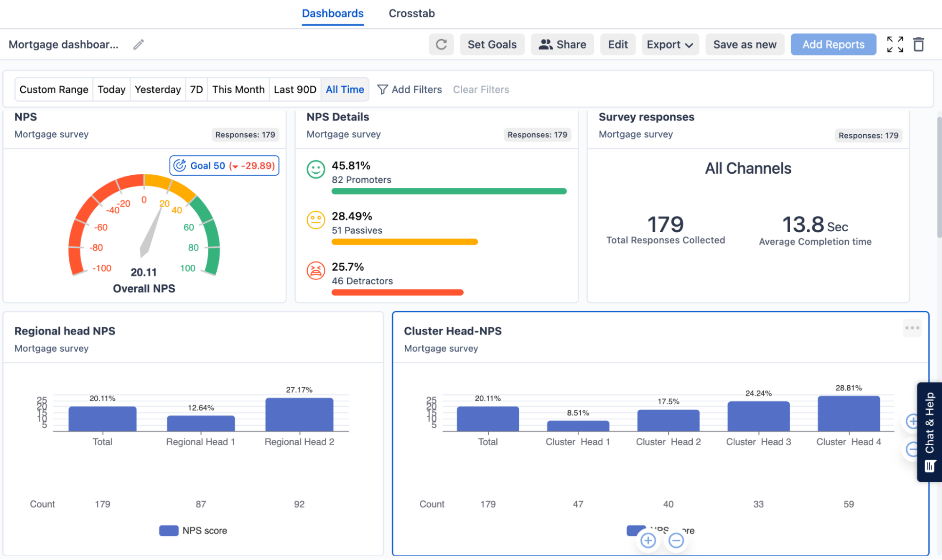Screen dimensions: 942x560
Task: Expand the Custom Range date picker
Action: [x=54, y=89]
